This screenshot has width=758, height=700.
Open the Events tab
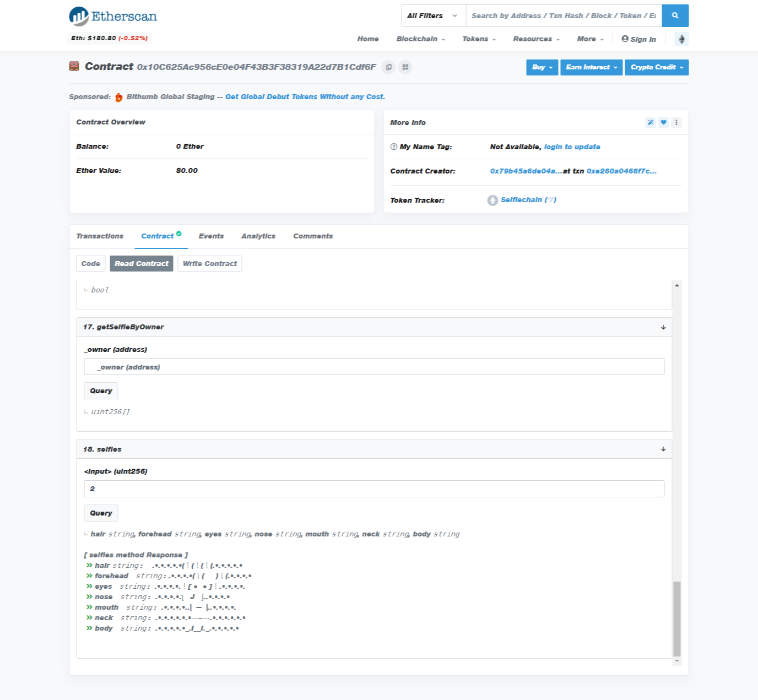pos(211,236)
